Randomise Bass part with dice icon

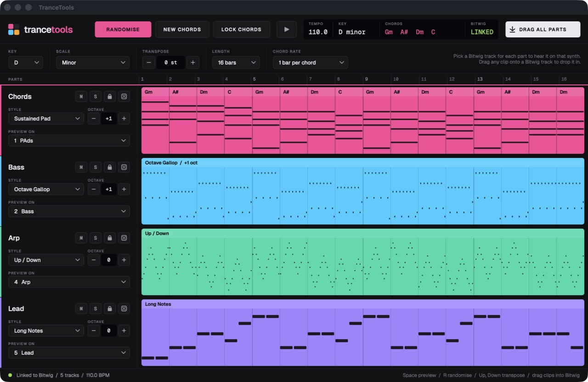pos(124,167)
